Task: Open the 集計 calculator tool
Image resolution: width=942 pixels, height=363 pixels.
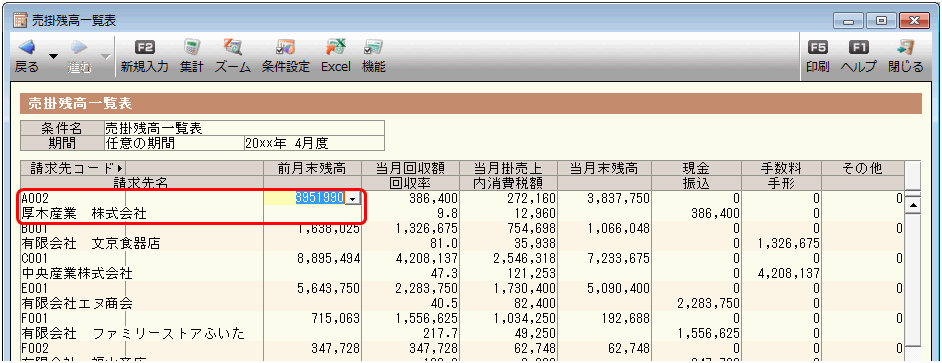Action: coord(192,47)
